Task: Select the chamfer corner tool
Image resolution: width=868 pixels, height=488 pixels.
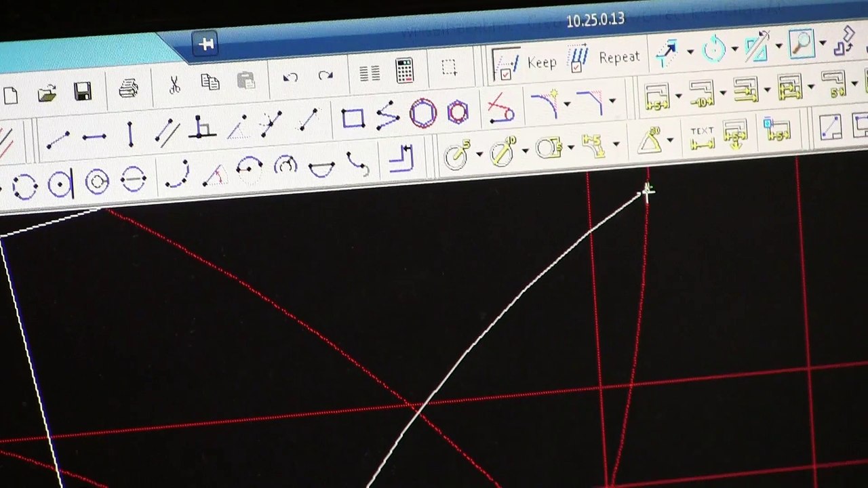Action: [590, 102]
